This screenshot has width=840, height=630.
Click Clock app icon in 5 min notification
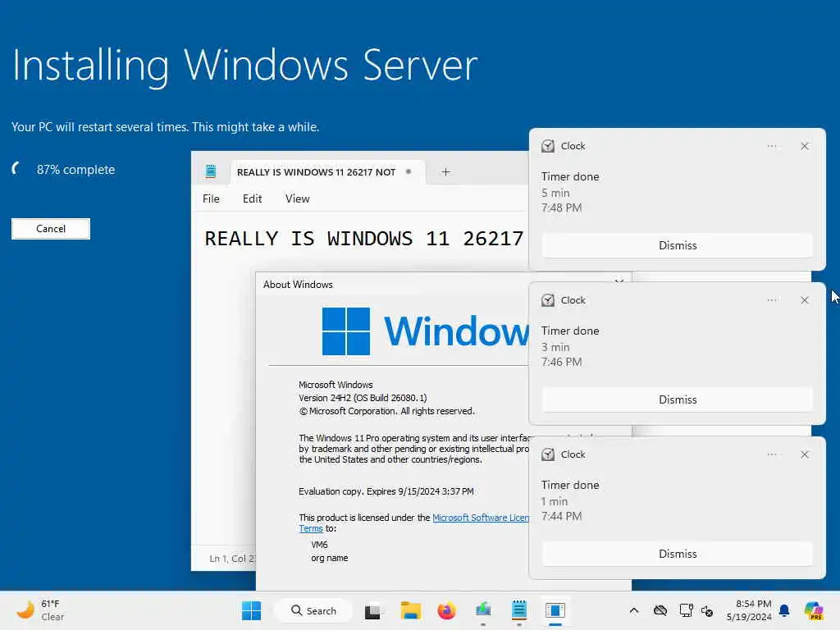pyautogui.click(x=547, y=146)
